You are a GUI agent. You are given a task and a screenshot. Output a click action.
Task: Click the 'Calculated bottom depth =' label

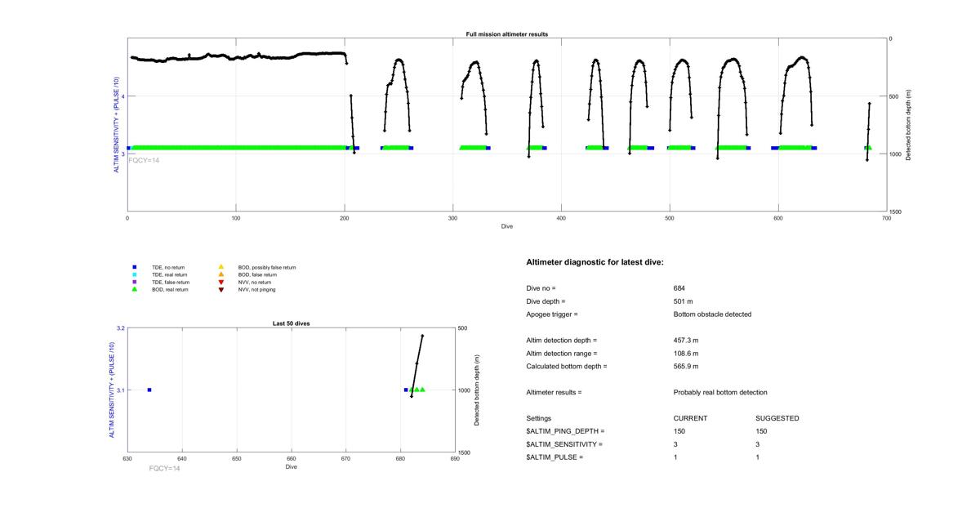(x=567, y=367)
